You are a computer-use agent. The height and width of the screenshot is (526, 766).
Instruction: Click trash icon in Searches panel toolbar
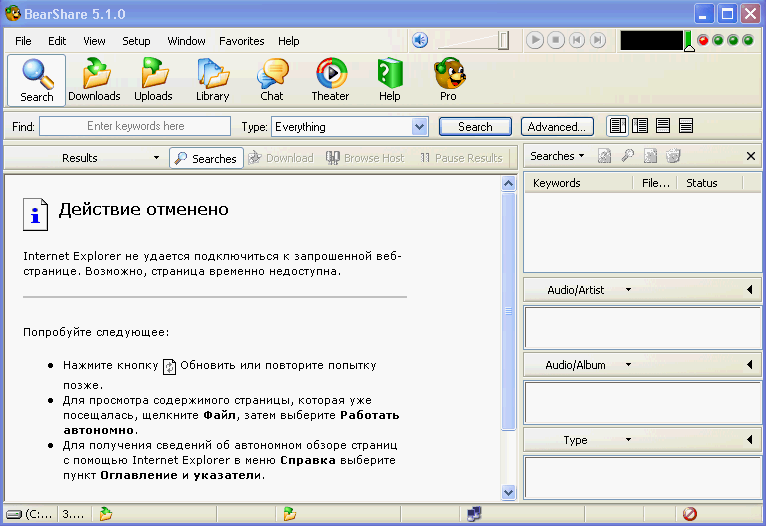coord(673,156)
